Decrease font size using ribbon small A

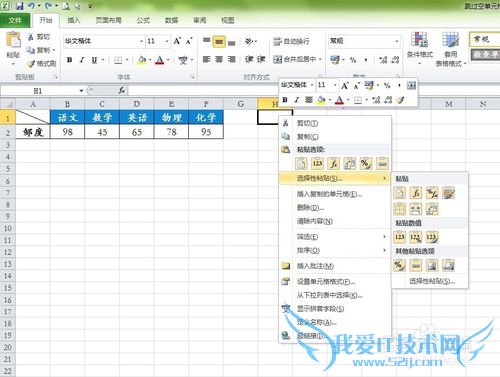tap(189, 41)
